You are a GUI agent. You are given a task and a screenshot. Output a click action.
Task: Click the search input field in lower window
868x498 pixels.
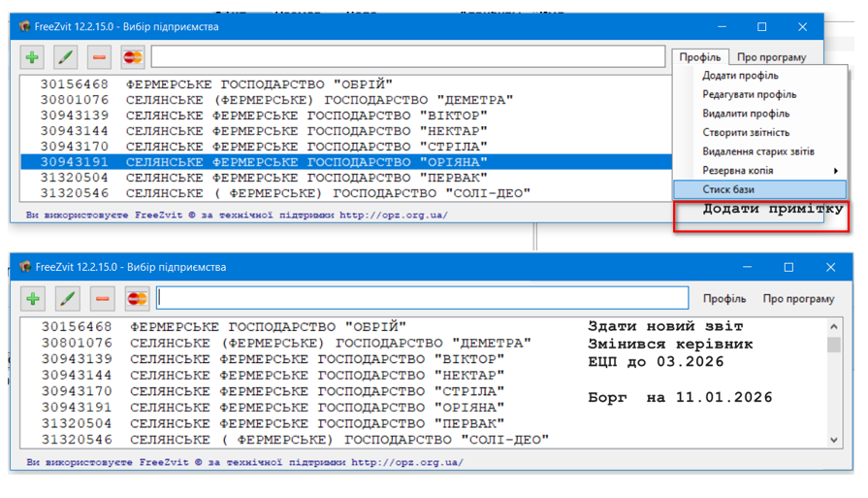pyautogui.click(x=422, y=298)
